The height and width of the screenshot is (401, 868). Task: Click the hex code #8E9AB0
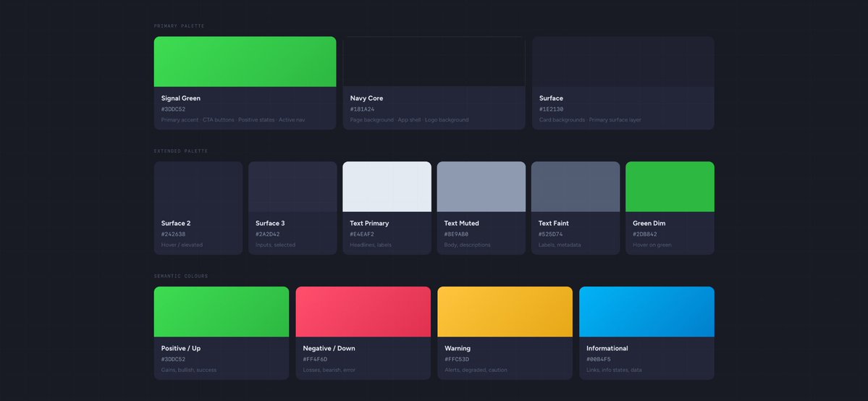[456, 235]
